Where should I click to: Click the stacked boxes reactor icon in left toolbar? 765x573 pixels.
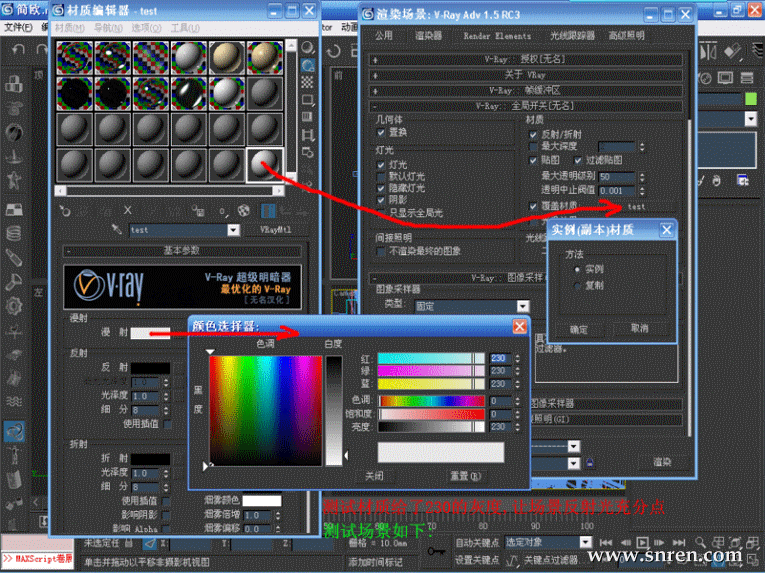[14, 84]
